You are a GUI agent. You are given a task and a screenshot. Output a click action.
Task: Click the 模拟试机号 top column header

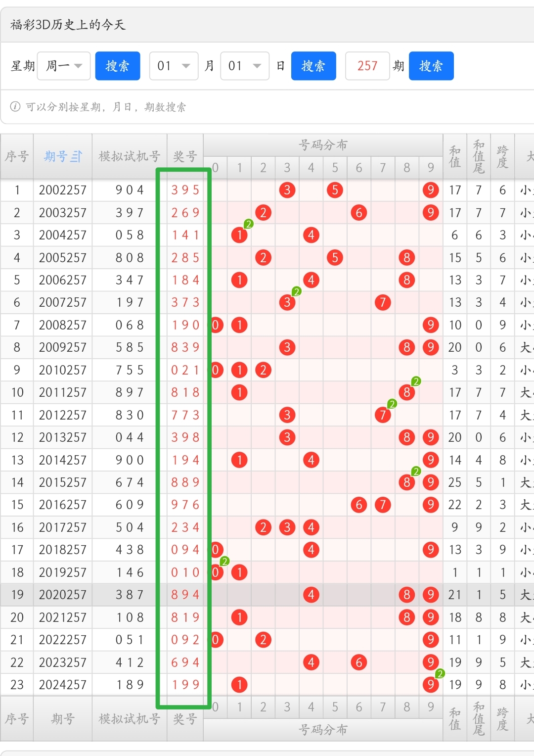[x=130, y=156]
